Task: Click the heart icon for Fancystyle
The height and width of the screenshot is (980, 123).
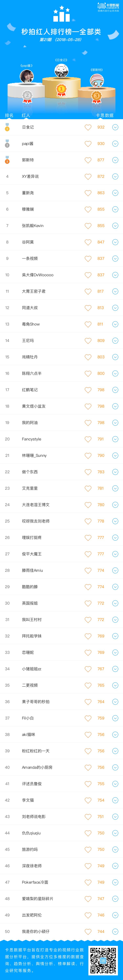Action: (88, 439)
